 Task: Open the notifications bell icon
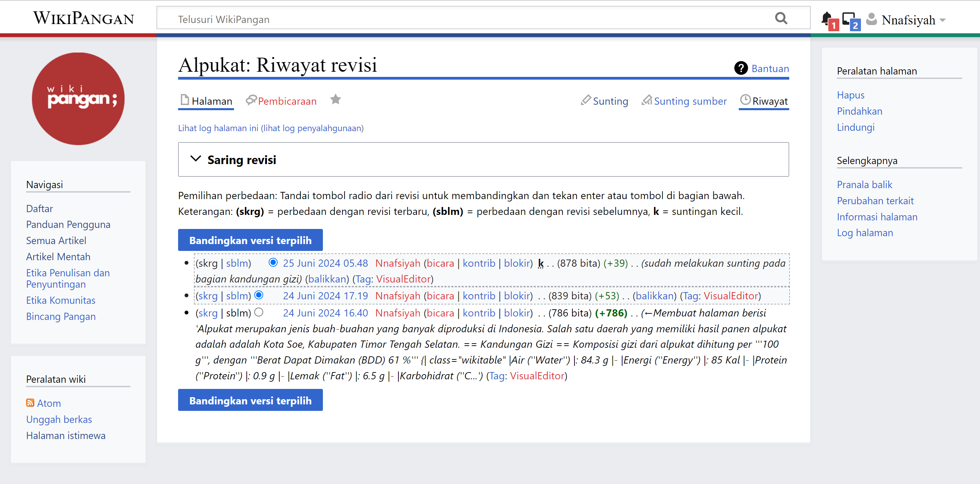coord(826,18)
